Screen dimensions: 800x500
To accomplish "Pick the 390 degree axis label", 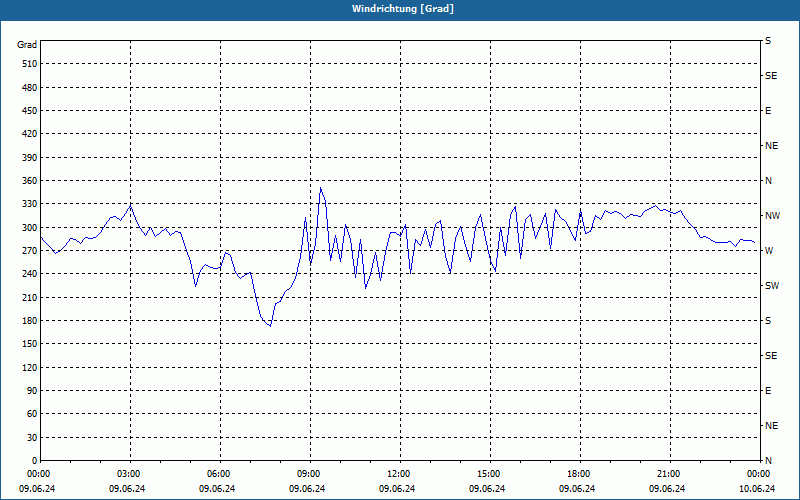I will tap(29, 158).
